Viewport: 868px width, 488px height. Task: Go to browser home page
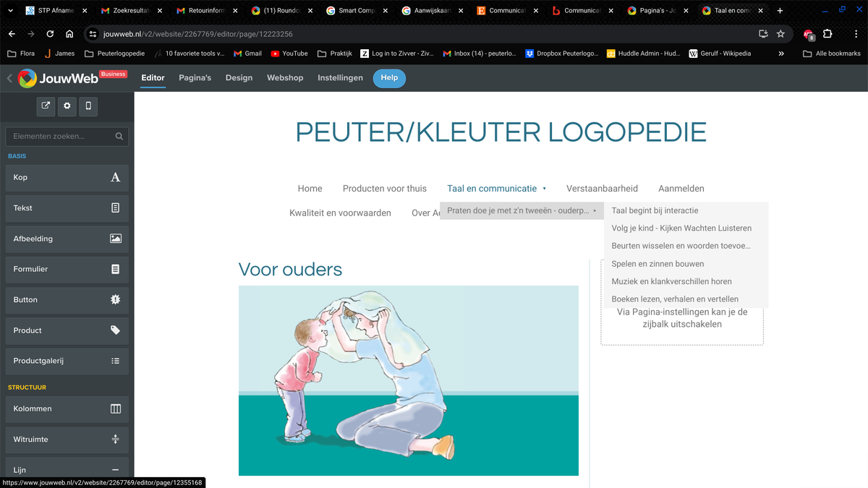tap(69, 34)
